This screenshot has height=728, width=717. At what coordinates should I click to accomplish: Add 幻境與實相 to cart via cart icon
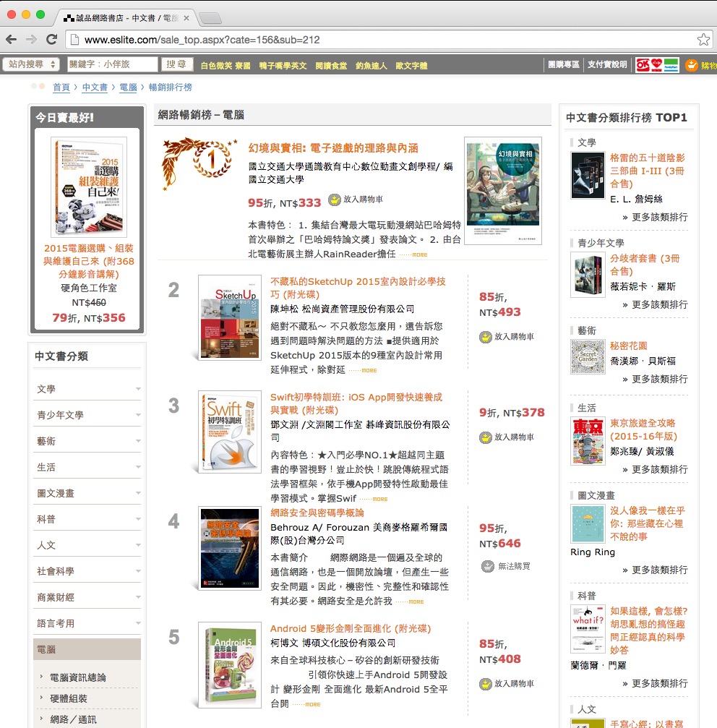[334, 200]
